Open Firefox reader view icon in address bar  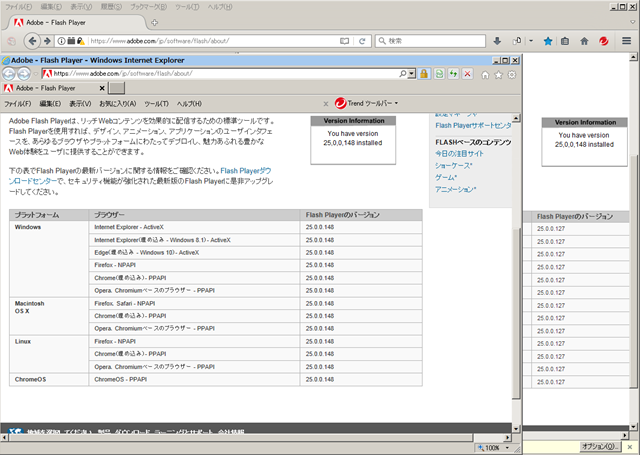click(x=344, y=41)
